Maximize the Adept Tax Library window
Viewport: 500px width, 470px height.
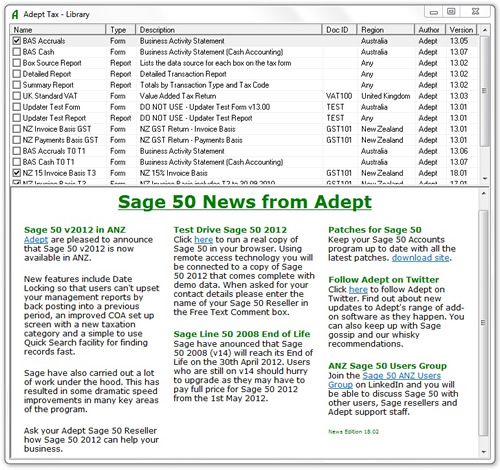point(451,12)
